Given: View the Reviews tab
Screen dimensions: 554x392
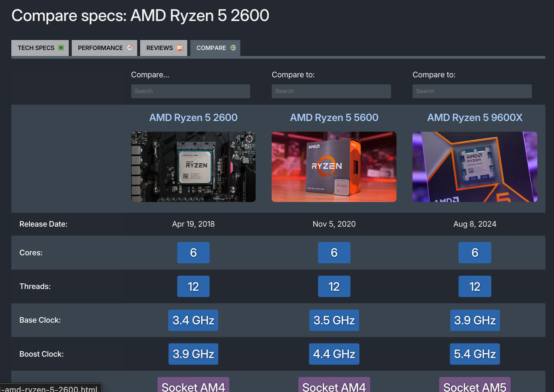Looking at the screenshot, I should click(159, 48).
